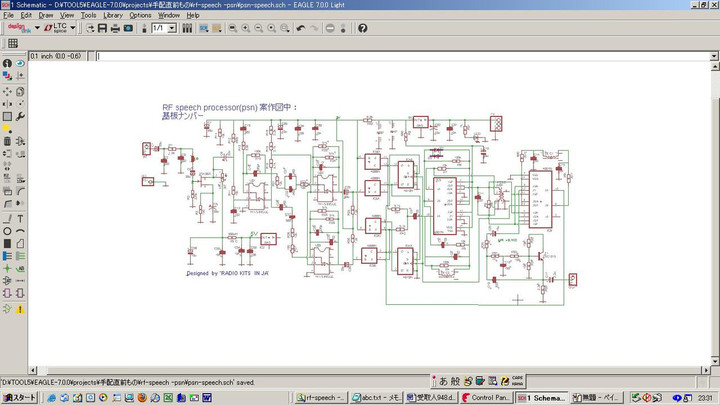Screen dimensions: 720x405
Task: Click the Windows Start button
Action: click(19, 397)
